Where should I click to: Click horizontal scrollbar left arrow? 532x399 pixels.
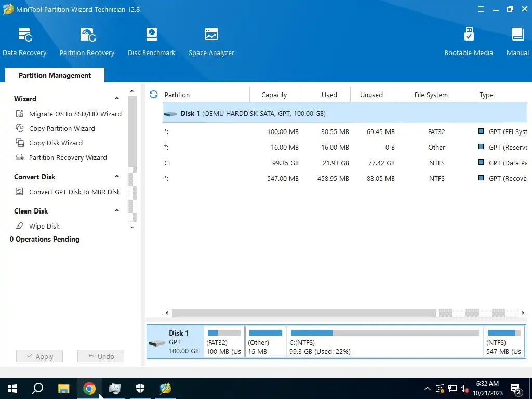coord(167,313)
